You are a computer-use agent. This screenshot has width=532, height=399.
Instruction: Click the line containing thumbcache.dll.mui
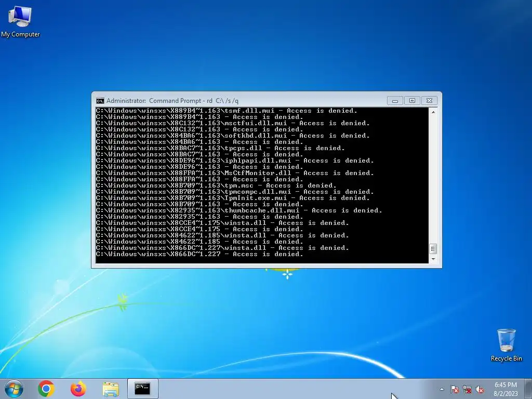(239, 210)
